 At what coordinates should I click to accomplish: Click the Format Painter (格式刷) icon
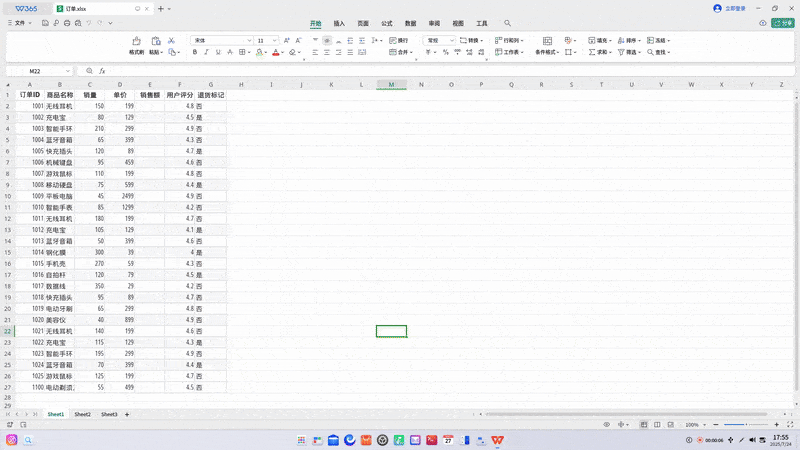tap(136, 42)
